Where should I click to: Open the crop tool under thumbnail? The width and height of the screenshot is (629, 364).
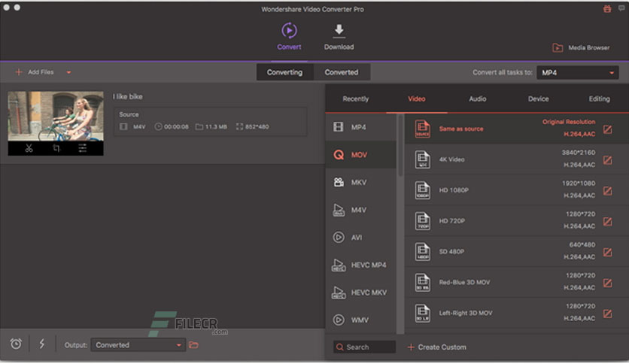point(56,148)
